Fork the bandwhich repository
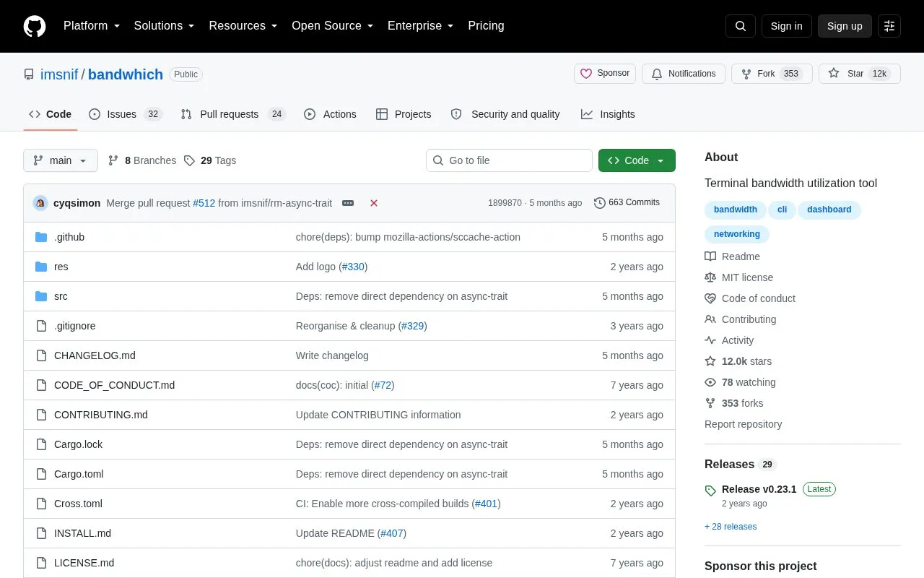924x578 pixels. (x=772, y=74)
